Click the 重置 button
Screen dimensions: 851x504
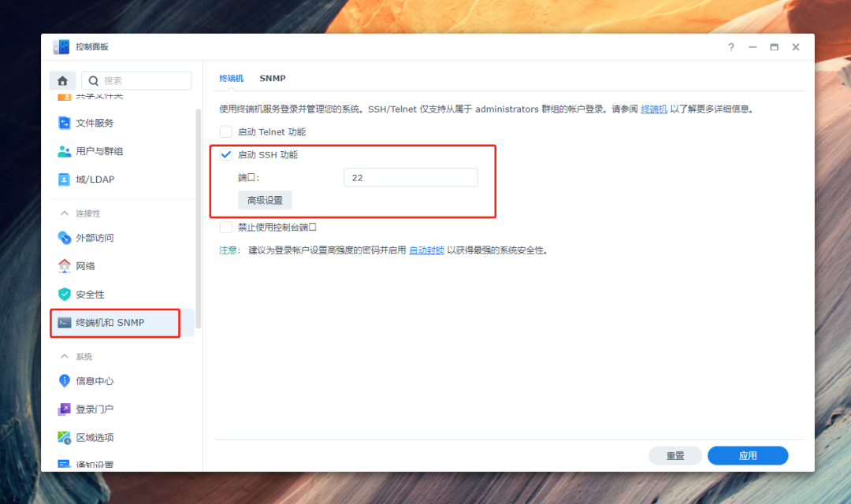click(x=675, y=456)
